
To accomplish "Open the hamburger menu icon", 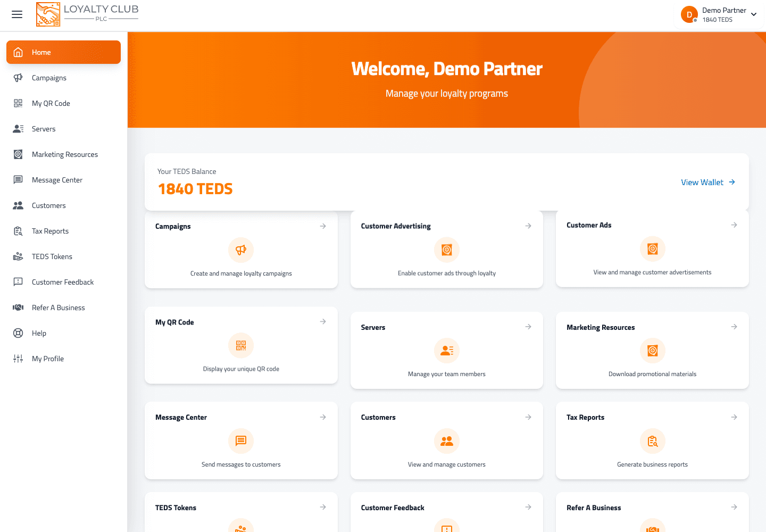I will click(17, 14).
